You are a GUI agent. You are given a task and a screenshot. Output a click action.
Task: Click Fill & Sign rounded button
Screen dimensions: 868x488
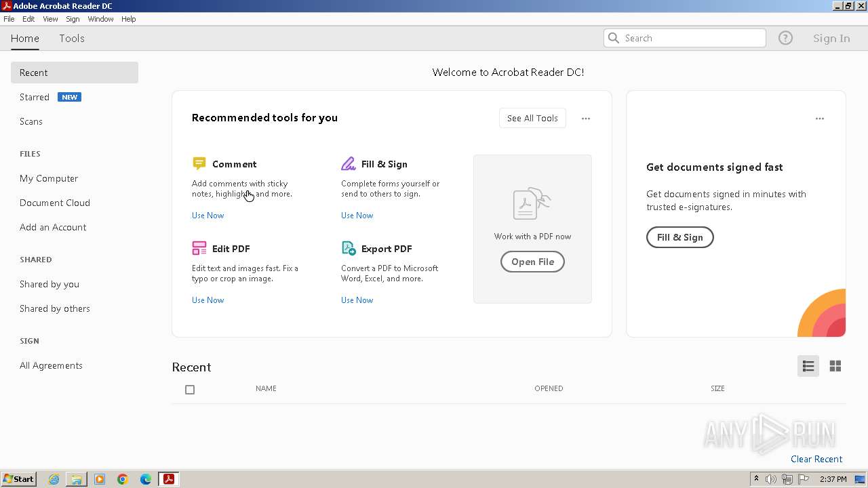[x=679, y=237]
